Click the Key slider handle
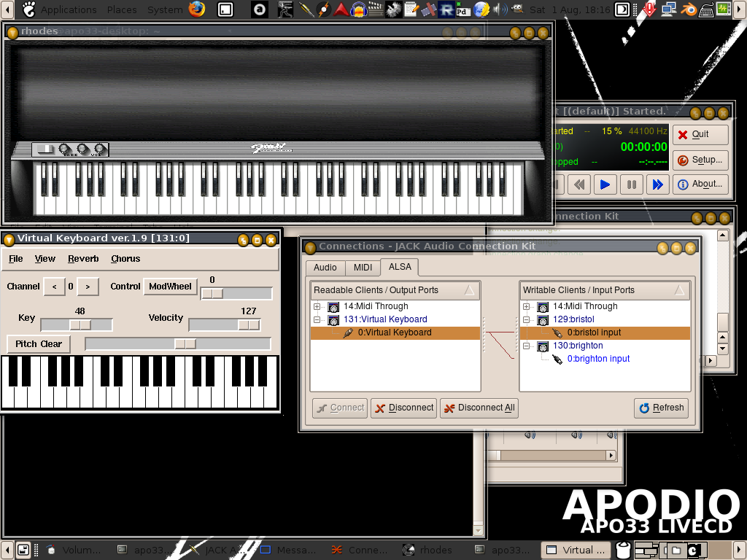The width and height of the screenshot is (747, 560). point(80,324)
